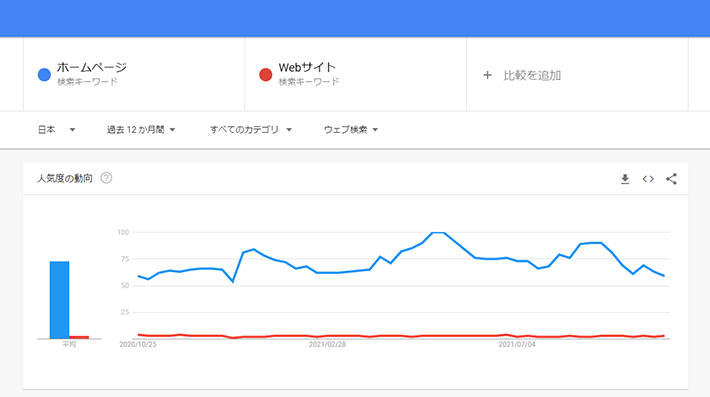Click the red circle for Webサイト
710x397 pixels.
tap(266, 75)
